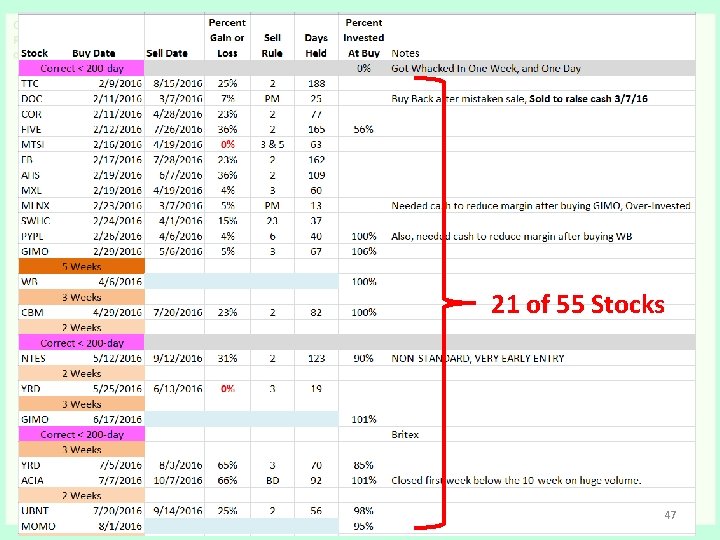Select the WB empty sell date cell
Screen dimensions: 720x540
click(174, 281)
